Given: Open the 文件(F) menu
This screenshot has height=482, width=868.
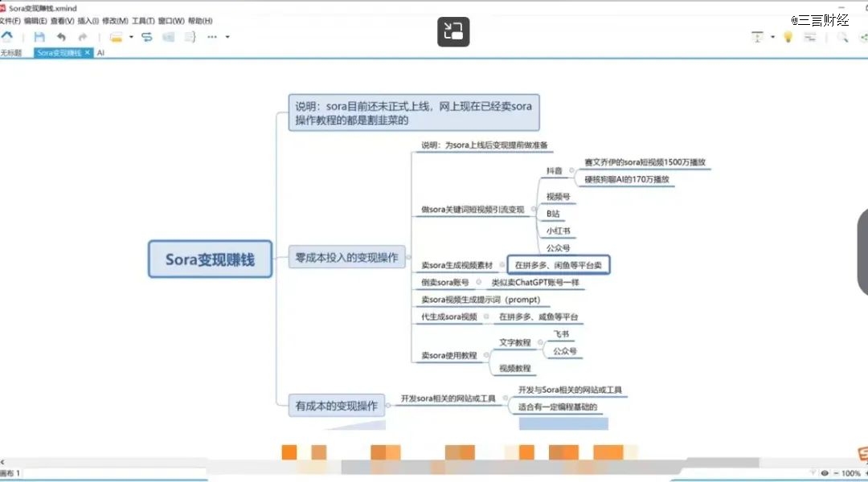Looking at the screenshot, I should (x=10, y=21).
